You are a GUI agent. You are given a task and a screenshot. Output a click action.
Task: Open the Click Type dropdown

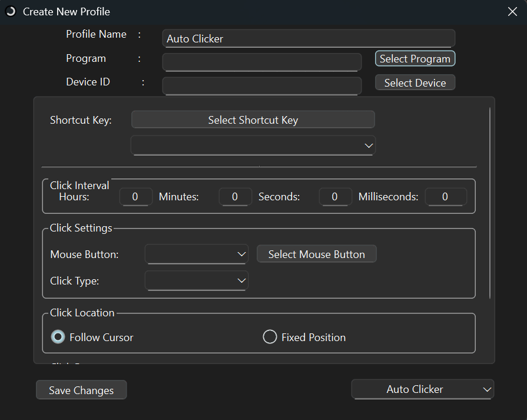click(197, 280)
